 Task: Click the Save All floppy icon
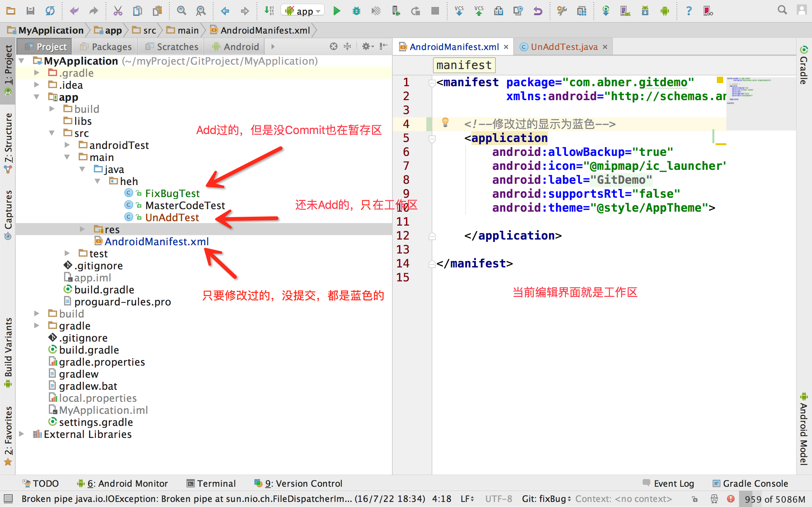[x=30, y=11]
